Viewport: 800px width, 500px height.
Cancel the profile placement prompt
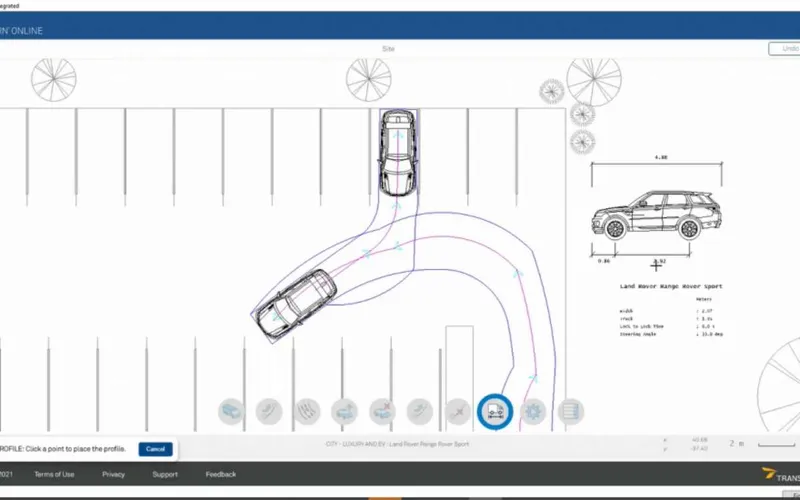(156, 449)
